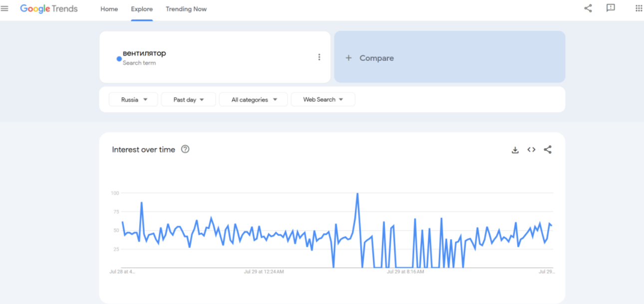Go to the Home tab

[x=109, y=9]
